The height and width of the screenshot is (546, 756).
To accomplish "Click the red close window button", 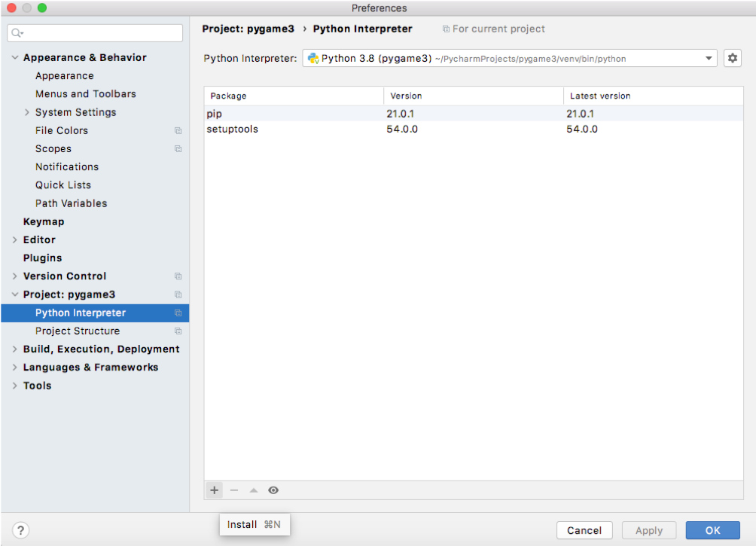I will 11,8.
